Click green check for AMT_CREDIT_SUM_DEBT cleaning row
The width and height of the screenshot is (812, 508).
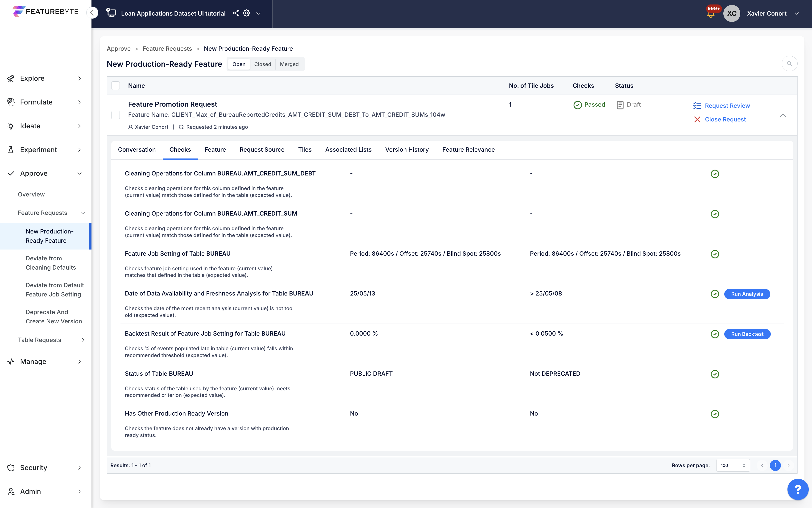coord(715,174)
